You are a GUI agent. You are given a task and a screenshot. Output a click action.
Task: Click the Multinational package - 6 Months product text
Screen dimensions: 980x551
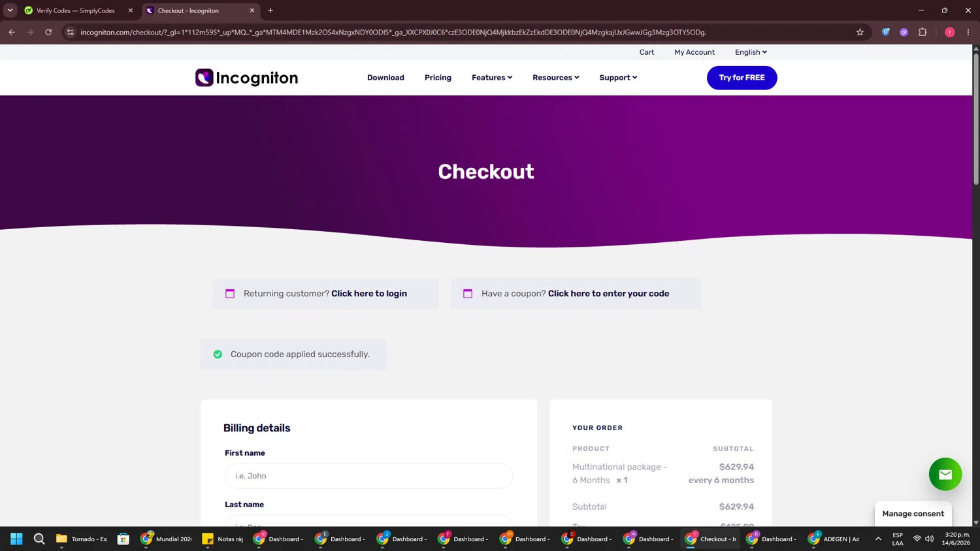click(x=619, y=473)
